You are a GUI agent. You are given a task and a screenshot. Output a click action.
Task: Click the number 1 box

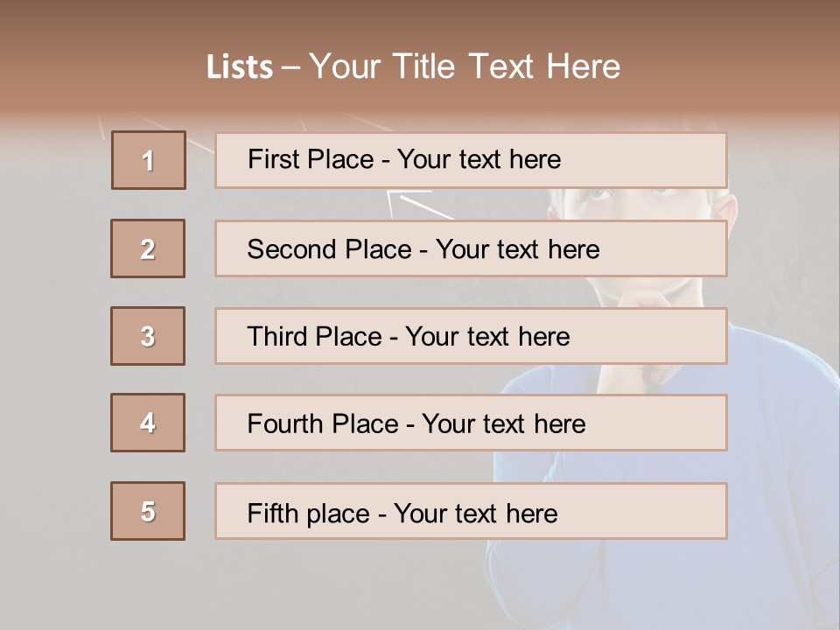pyautogui.click(x=149, y=160)
